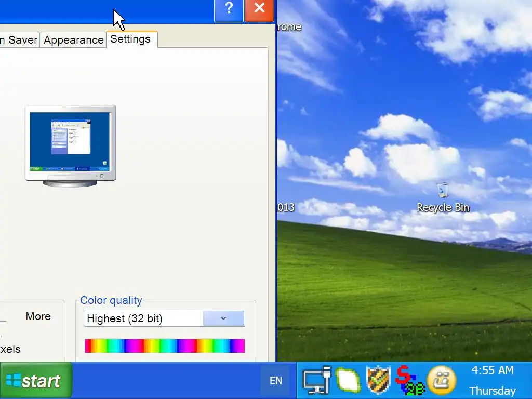Screen dimensions: 532x399
Task: Open the network connection tray icon
Action: point(316,380)
